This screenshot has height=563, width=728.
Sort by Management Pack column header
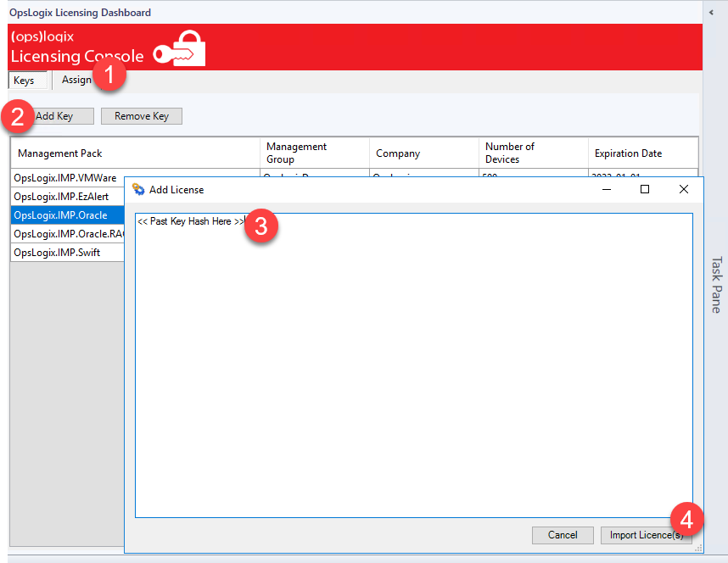[x=135, y=153]
